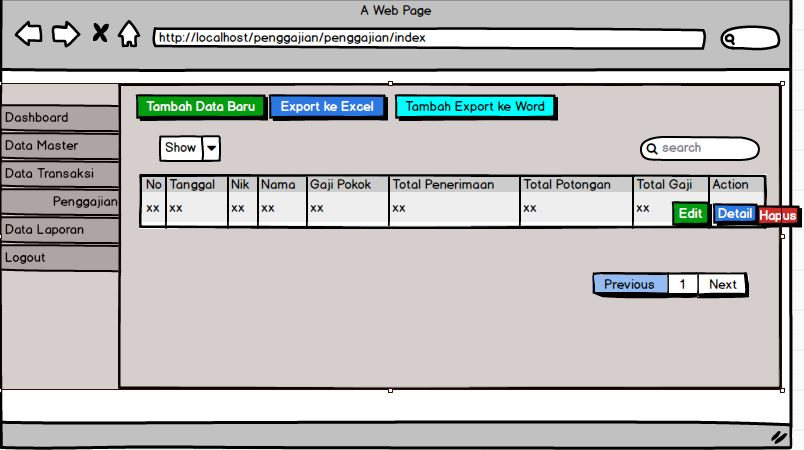Viewport: 804px width, 450px height.
Task: Click the browser back arrow
Action: 29,34
